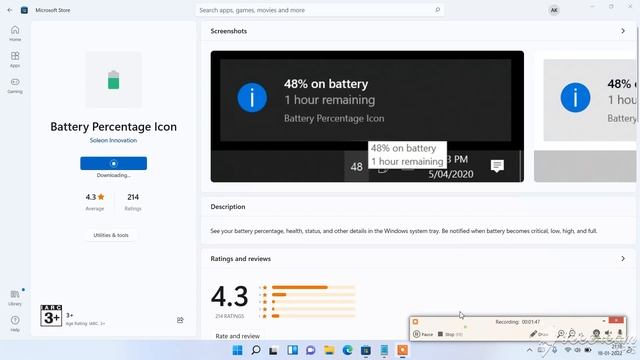Click the search magnifier icon in search box
This screenshot has width=640, height=360.
point(438,10)
